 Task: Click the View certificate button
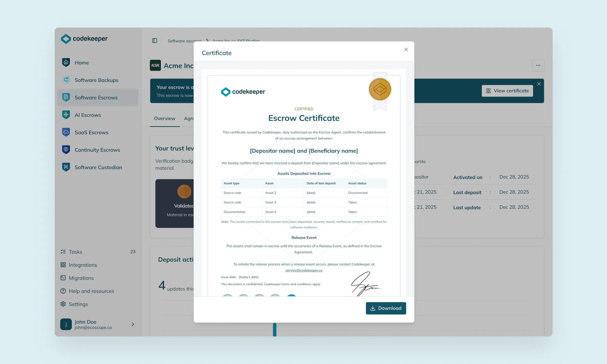click(507, 91)
